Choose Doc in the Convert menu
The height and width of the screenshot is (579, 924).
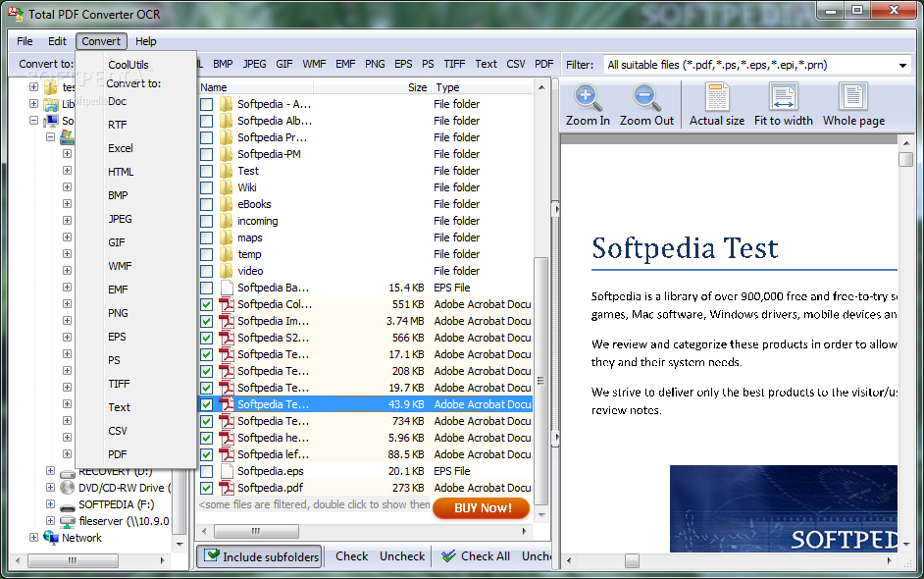pos(118,101)
